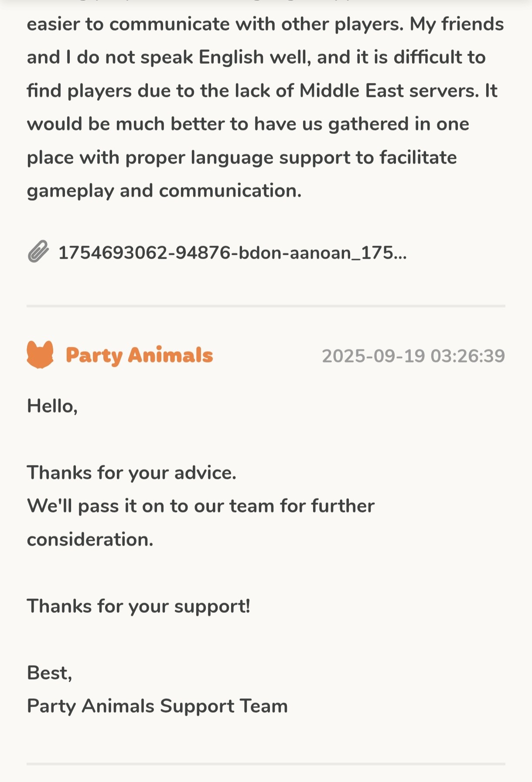This screenshot has width=532, height=782.
Task: Click the "Party Animals Support Team" signature
Action: [157, 706]
